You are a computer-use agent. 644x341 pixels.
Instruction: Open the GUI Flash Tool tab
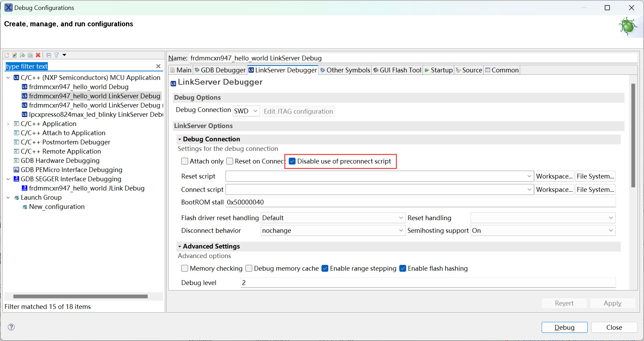397,70
